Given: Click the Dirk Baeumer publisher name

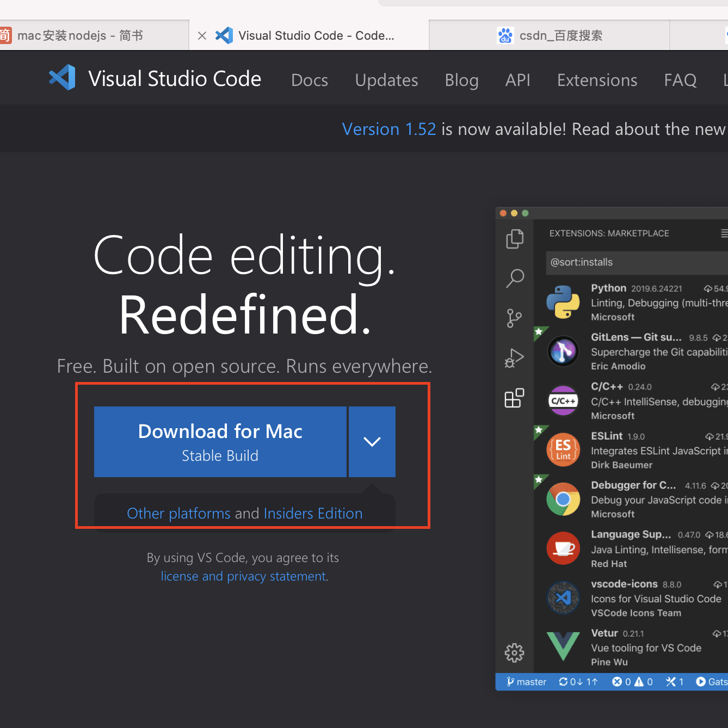Looking at the screenshot, I should pyautogui.click(x=621, y=465).
